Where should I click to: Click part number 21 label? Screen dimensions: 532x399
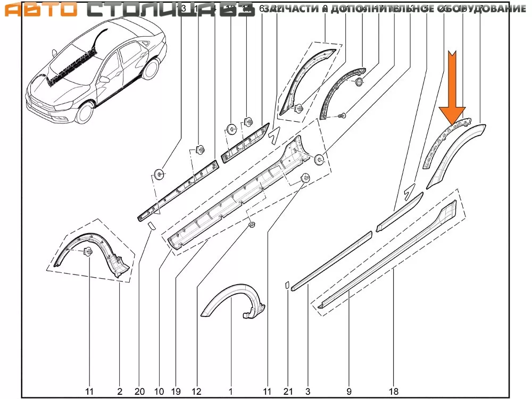tap(287, 392)
